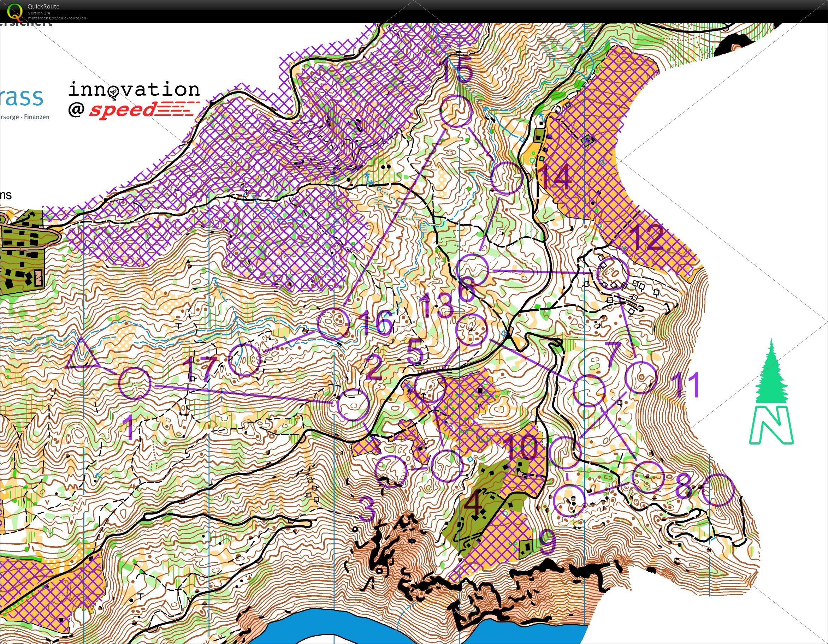This screenshot has width=828, height=644.
Task: Click control circle 12 near the orange settlement
Action: point(613,274)
